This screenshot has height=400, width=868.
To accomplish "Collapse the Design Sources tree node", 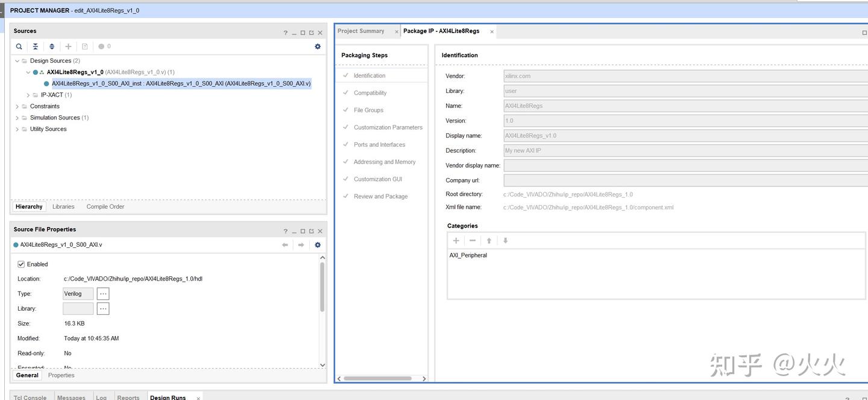I will click(17, 61).
